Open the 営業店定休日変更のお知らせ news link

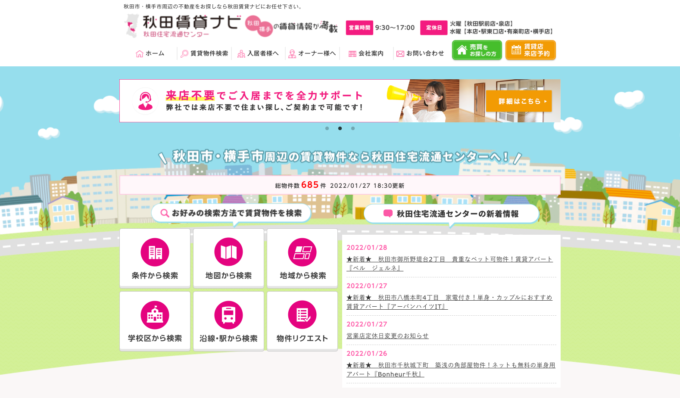coord(387,336)
